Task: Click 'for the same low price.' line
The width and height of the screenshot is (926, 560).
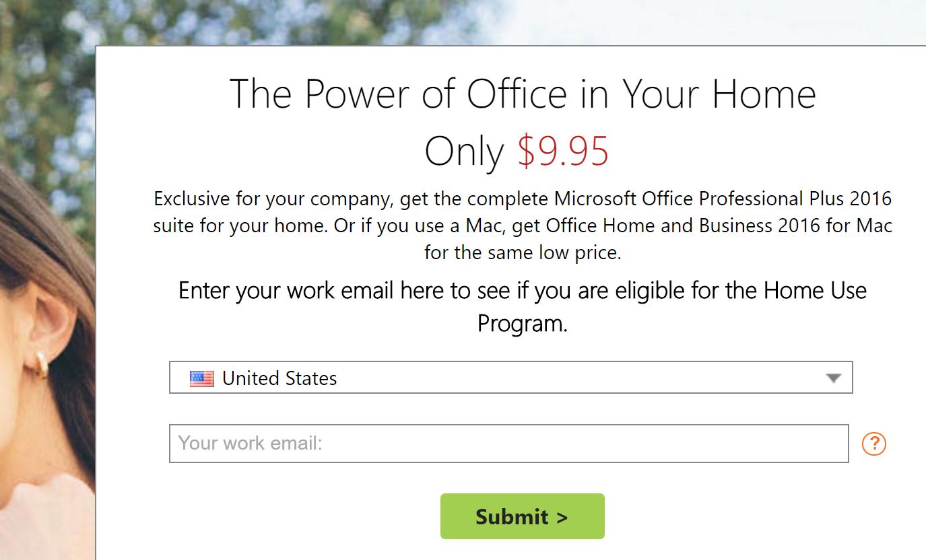Action: coord(523,253)
